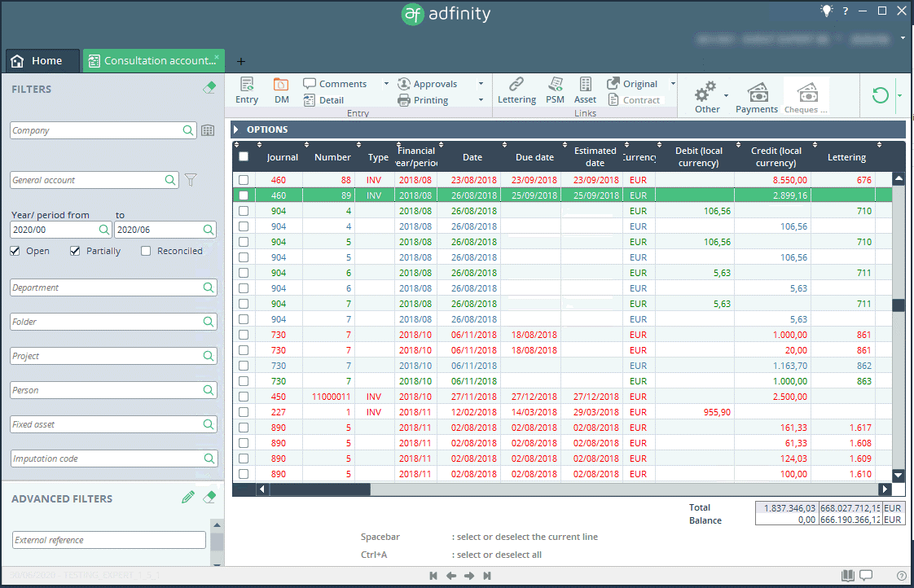Select the Consultation account tab
The width and height of the screenshot is (914, 588).
(152, 61)
